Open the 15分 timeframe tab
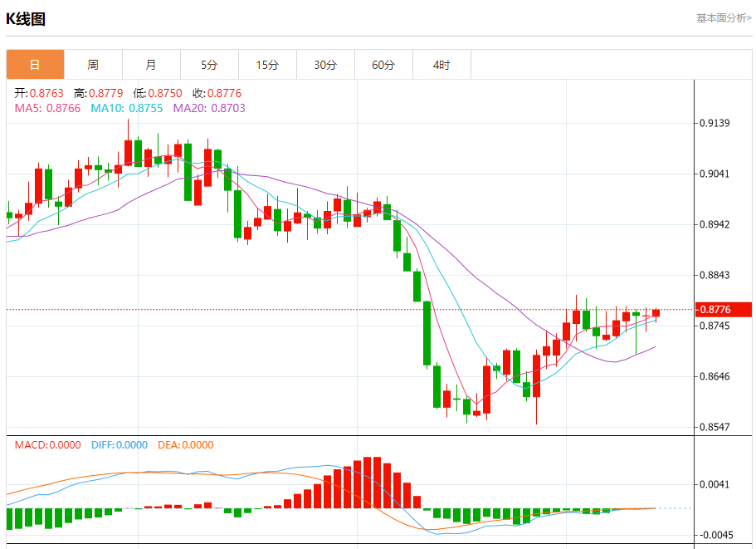756x549 pixels. (x=267, y=65)
